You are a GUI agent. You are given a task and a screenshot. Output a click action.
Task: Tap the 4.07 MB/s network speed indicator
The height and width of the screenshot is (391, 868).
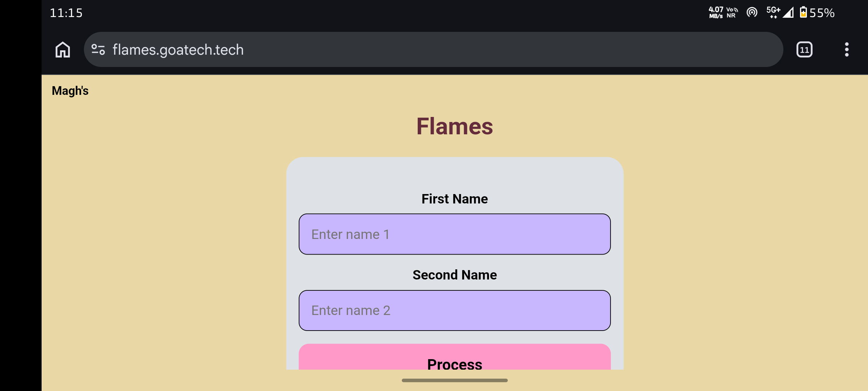pyautogui.click(x=716, y=13)
